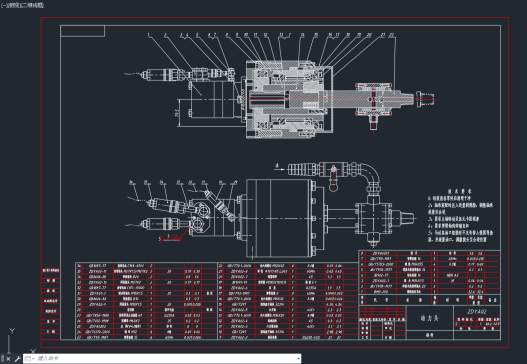527x364 pixels.
Task: Open the 俯视 view controls menu
Action: tap(13, 5)
